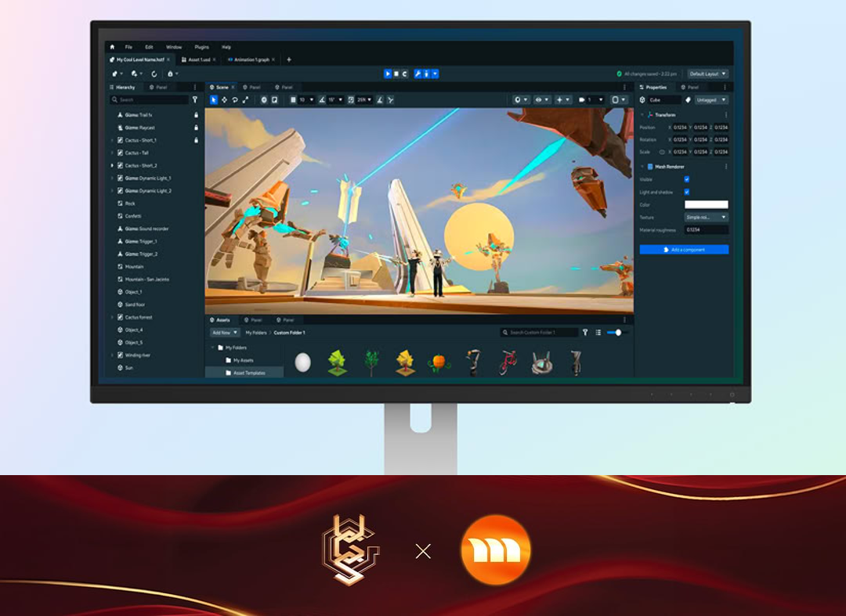The image size is (846, 616).
Task: Expand the Cactus - Short_2 tree item
Action: tap(112, 165)
